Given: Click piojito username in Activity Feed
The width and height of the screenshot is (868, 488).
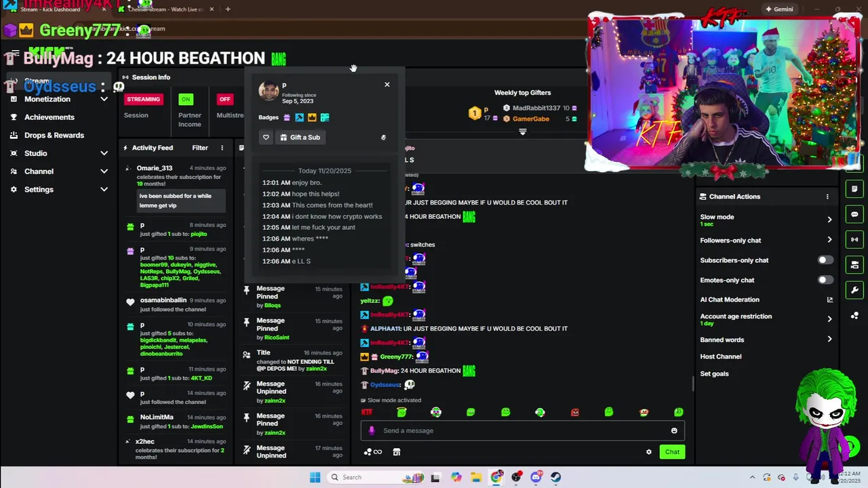Looking at the screenshot, I should [x=199, y=234].
